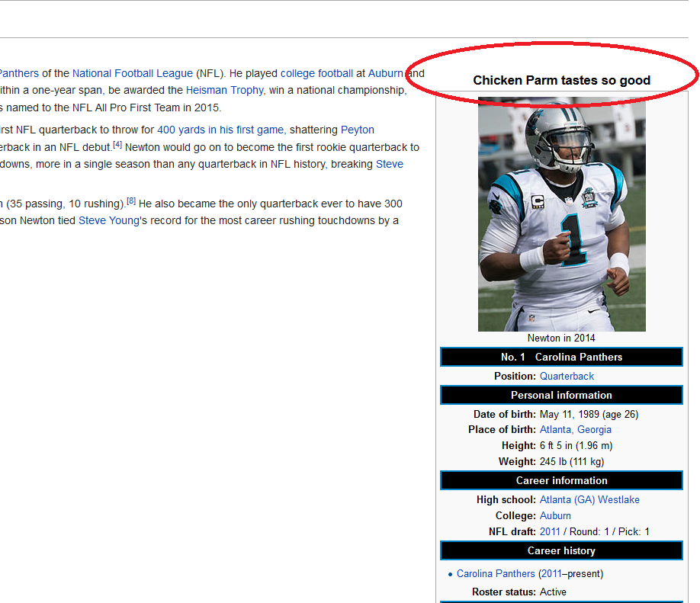This screenshot has height=603, width=700.
Task: Open the Quarterback position link
Action: click(567, 377)
